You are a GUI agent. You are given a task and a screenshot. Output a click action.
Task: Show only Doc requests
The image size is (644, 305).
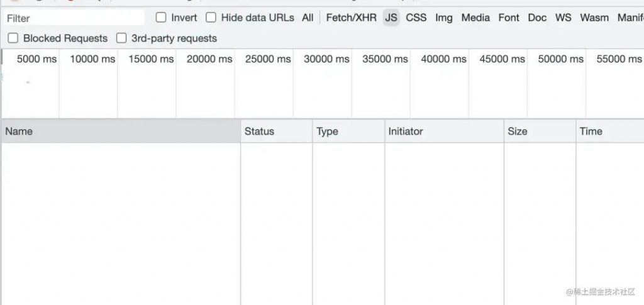[x=537, y=18]
